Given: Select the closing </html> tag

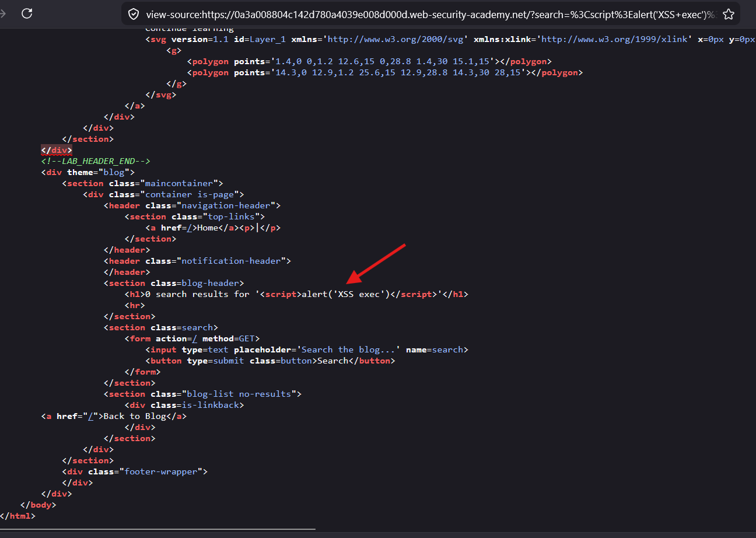Looking at the screenshot, I should tap(18, 516).
